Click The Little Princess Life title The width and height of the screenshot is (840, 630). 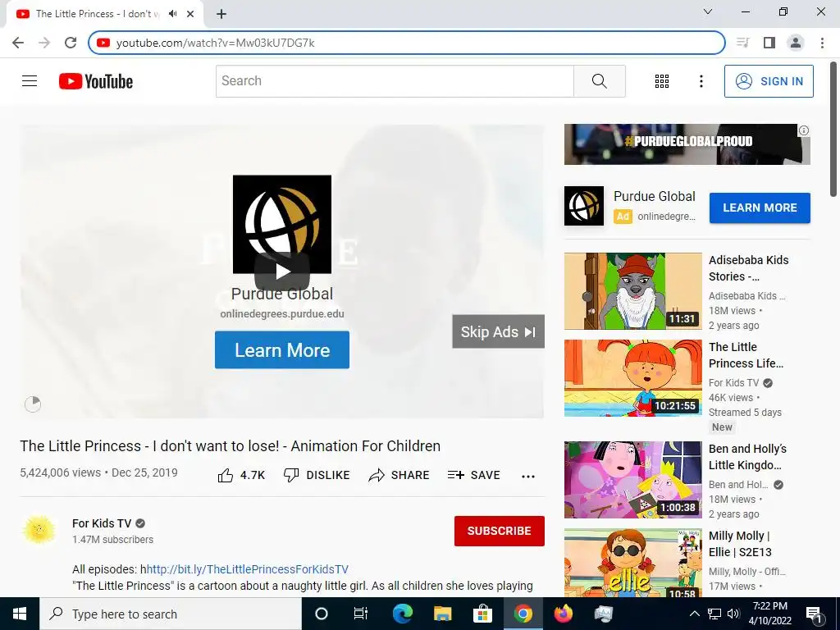(x=746, y=355)
